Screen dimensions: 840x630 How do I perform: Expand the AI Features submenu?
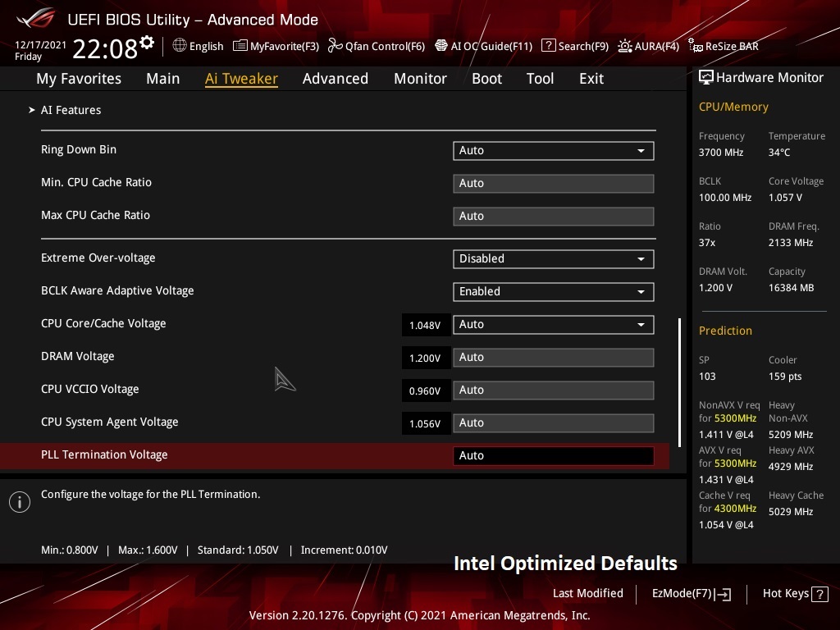[x=71, y=110]
